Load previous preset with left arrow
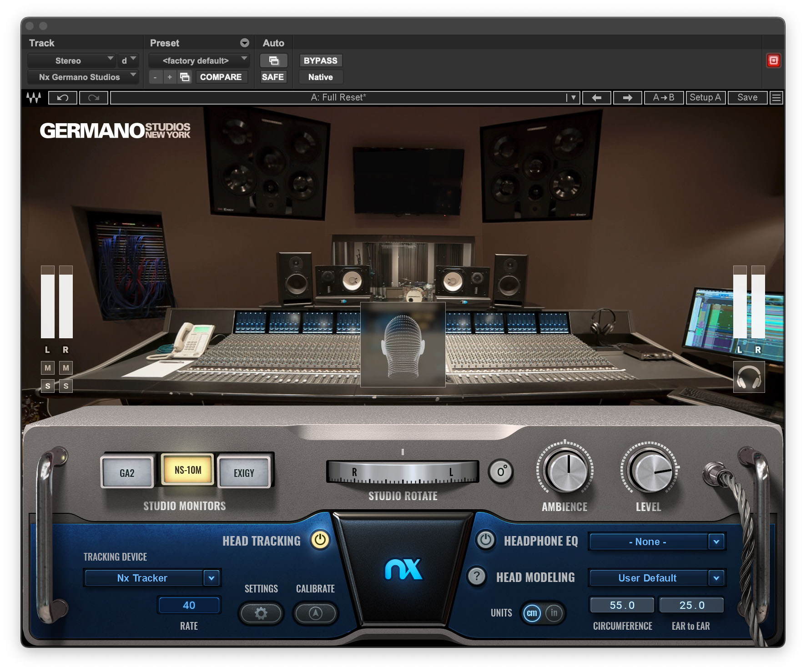 pyautogui.click(x=596, y=98)
